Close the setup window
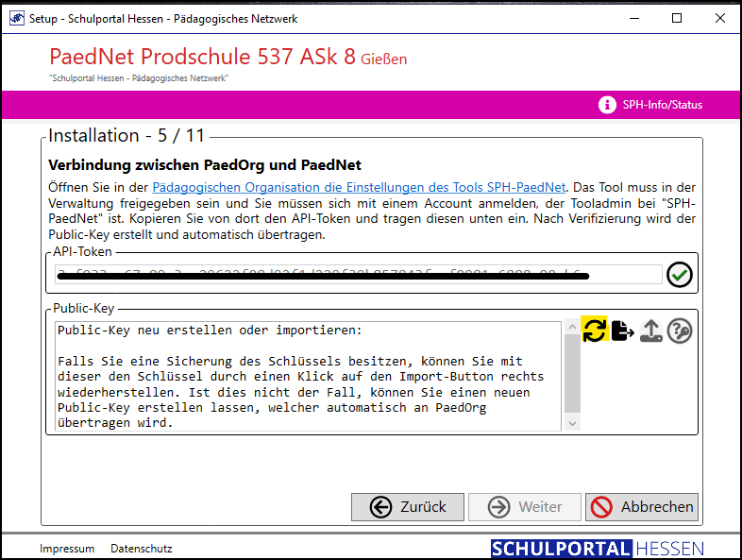742x560 pixels. (x=719, y=19)
